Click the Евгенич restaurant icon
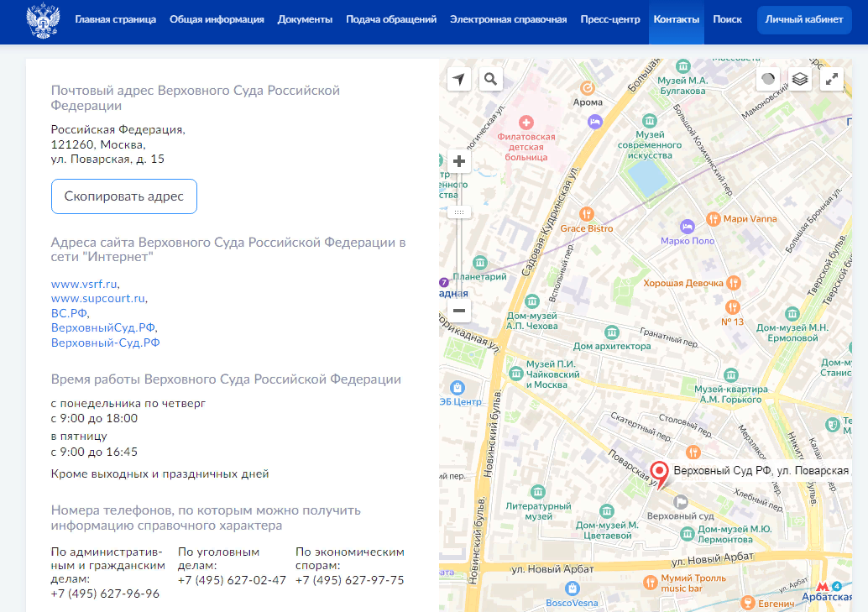 [x=747, y=603]
